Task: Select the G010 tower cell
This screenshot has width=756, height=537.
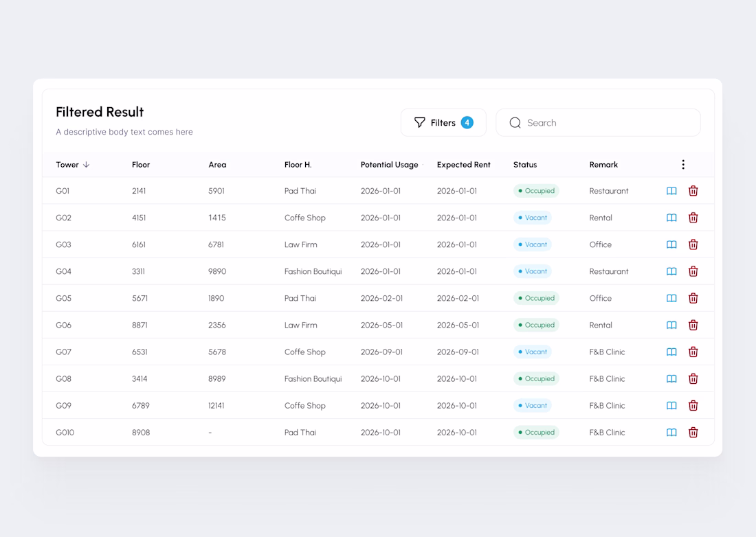Action: [65, 433]
